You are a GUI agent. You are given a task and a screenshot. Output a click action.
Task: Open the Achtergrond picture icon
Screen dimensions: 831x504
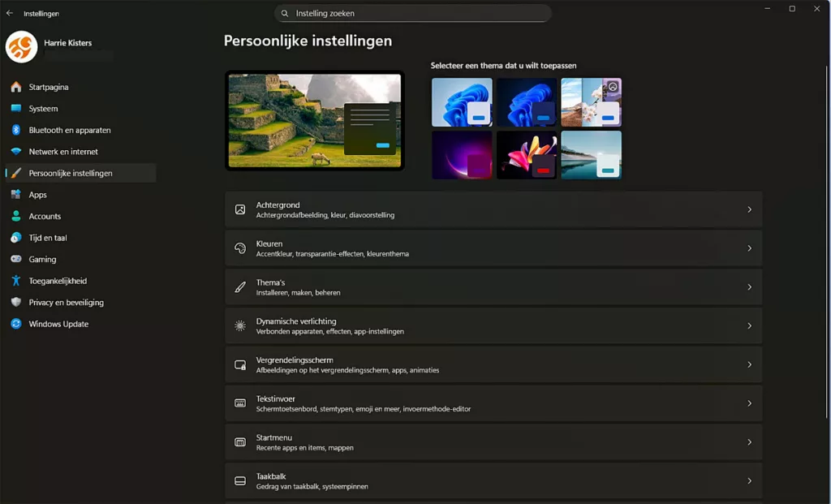239,209
